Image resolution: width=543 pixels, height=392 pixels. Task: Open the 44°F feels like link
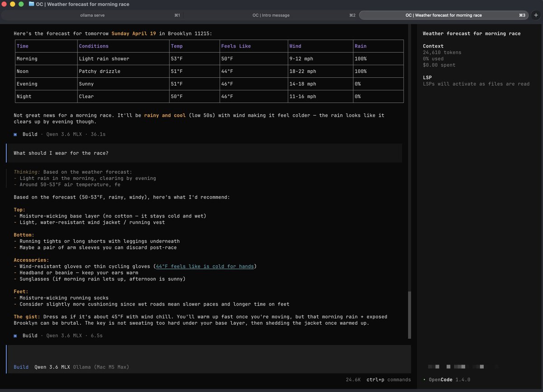point(205,266)
